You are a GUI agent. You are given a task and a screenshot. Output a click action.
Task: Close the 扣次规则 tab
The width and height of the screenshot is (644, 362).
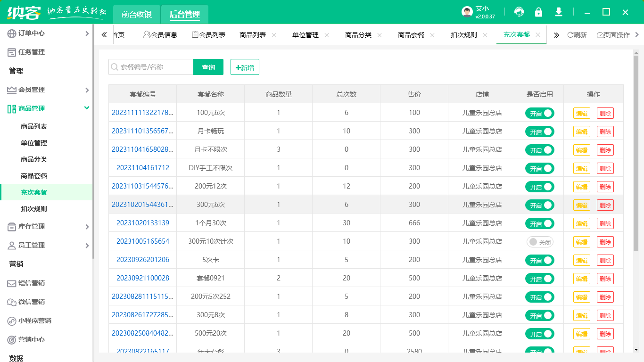pyautogui.click(x=485, y=35)
